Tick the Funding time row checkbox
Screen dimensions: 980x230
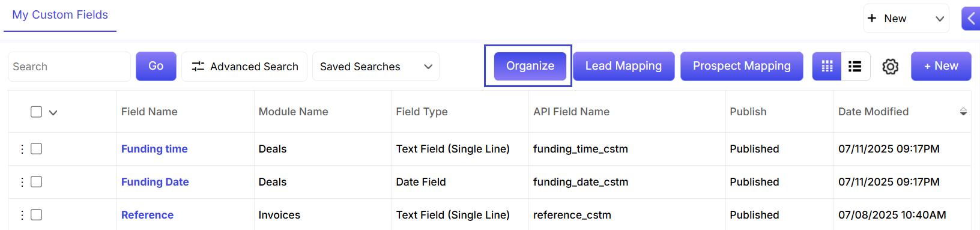click(x=37, y=149)
